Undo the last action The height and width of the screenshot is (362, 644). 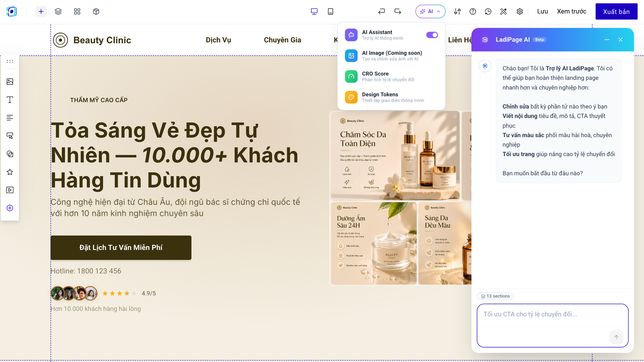click(381, 11)
